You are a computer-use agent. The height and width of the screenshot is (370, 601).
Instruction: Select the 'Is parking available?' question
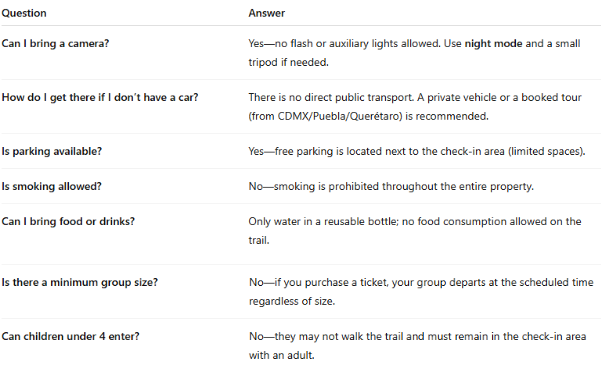52,151
